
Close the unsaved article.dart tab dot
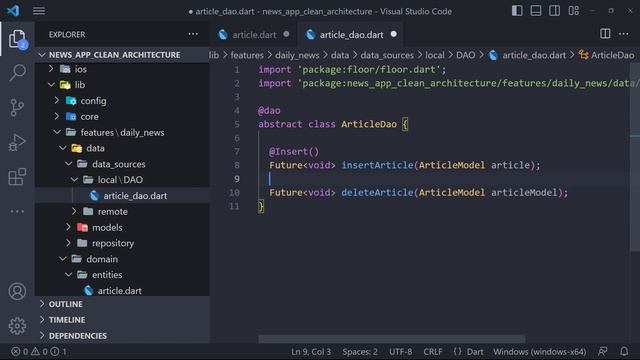287,34
